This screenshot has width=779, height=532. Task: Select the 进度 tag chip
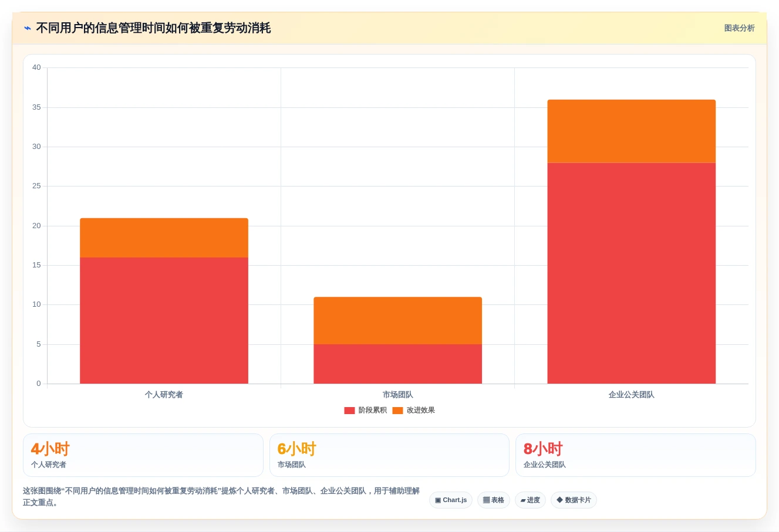(530, 500)
